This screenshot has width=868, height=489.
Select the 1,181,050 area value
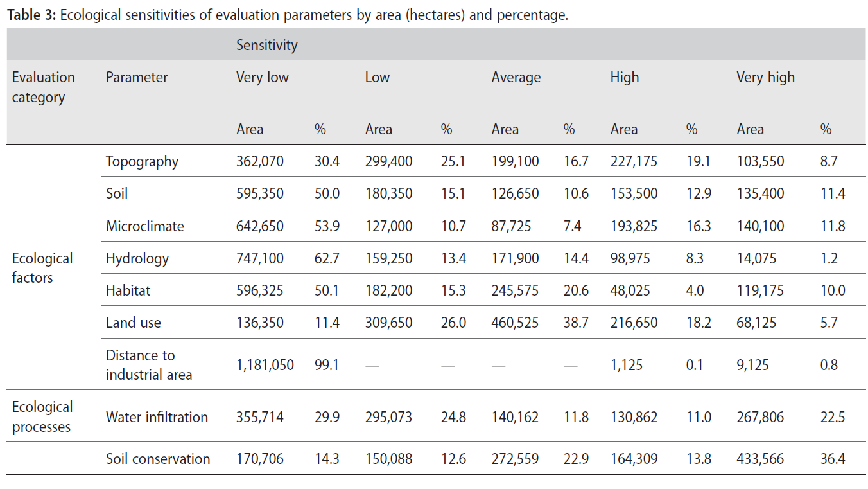pos(265,365)
